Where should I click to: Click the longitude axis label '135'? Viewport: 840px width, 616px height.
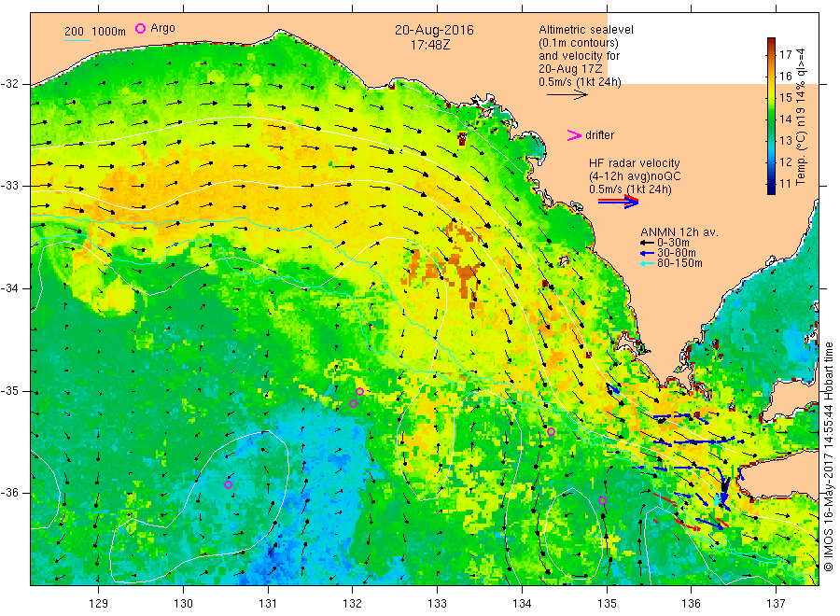(x=607, y=604)
